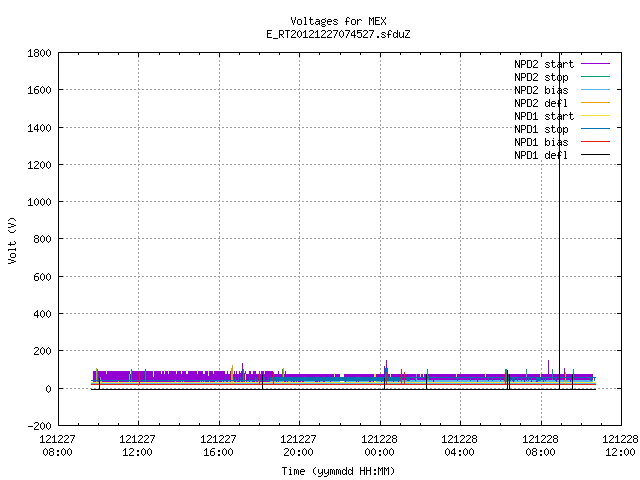640x480 pixels.
Task: Click the '121227 20:00' time tick label
Action: click(298, 446)
